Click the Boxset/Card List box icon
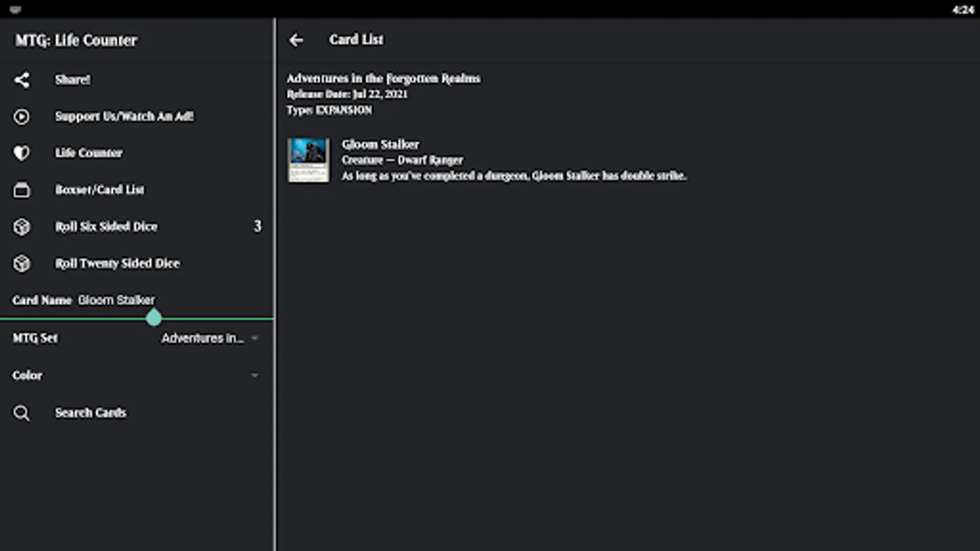 pyautogui.click(x=21, y=190)
